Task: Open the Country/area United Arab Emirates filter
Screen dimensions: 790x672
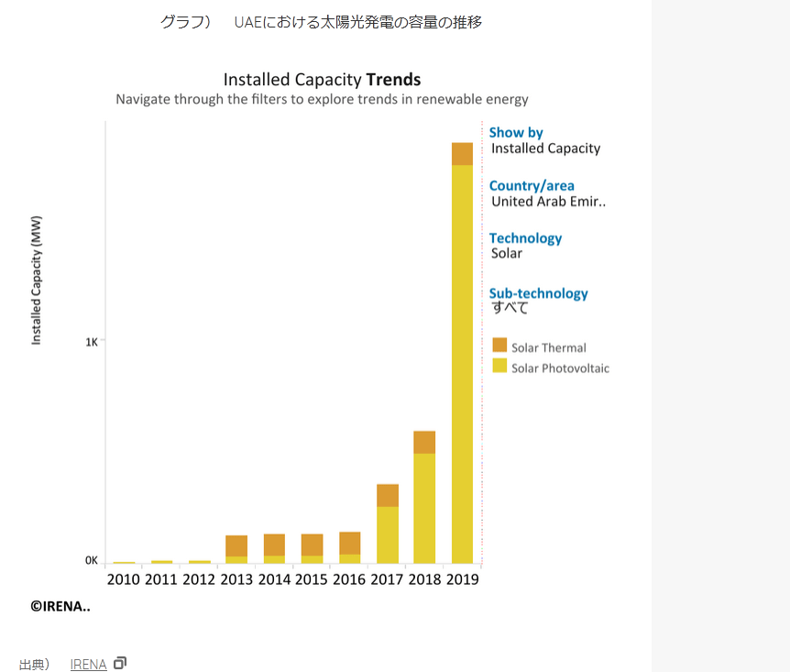Action: coord(548,202)
